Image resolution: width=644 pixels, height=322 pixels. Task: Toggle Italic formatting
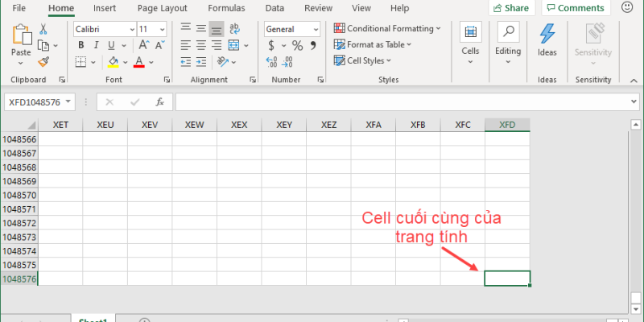click(x=97, y=45)
